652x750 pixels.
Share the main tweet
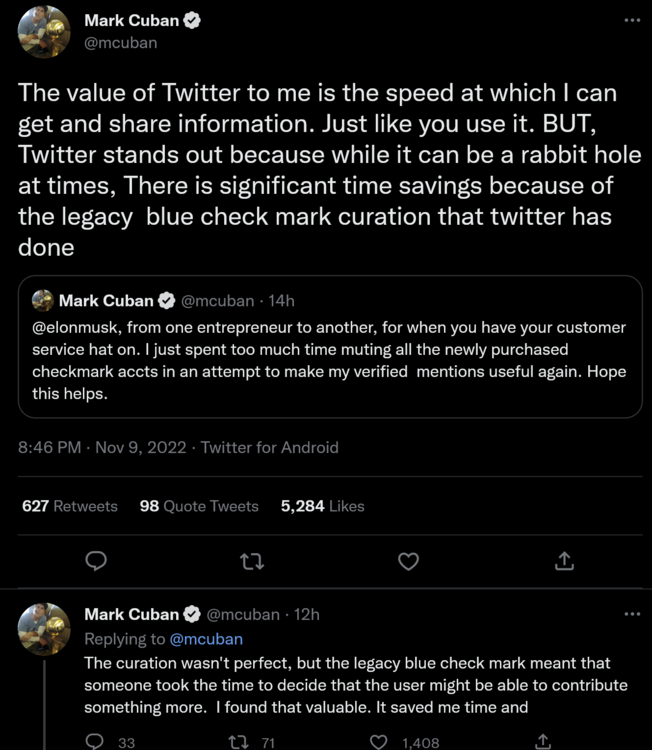pos(564,562)
